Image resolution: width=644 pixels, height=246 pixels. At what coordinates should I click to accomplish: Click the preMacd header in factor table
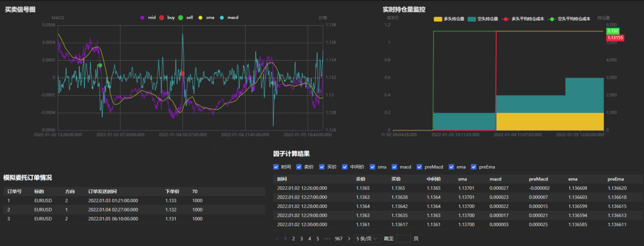click(x=538, y=179)
